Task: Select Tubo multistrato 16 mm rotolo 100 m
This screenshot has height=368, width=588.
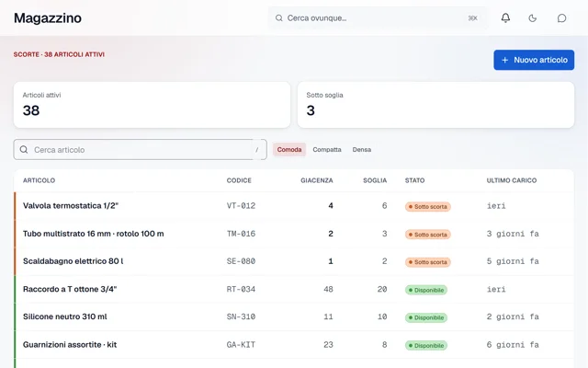Action: (x=94, y=234)
